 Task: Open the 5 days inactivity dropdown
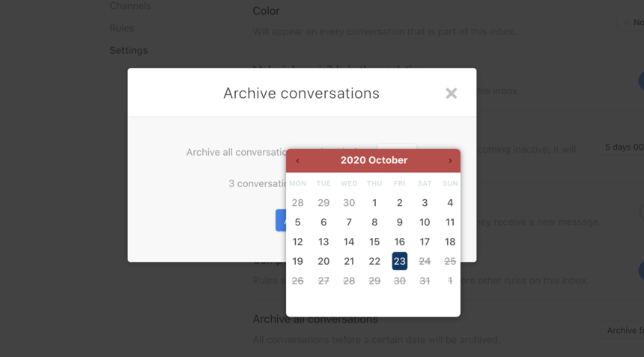(x=621, y=147)
